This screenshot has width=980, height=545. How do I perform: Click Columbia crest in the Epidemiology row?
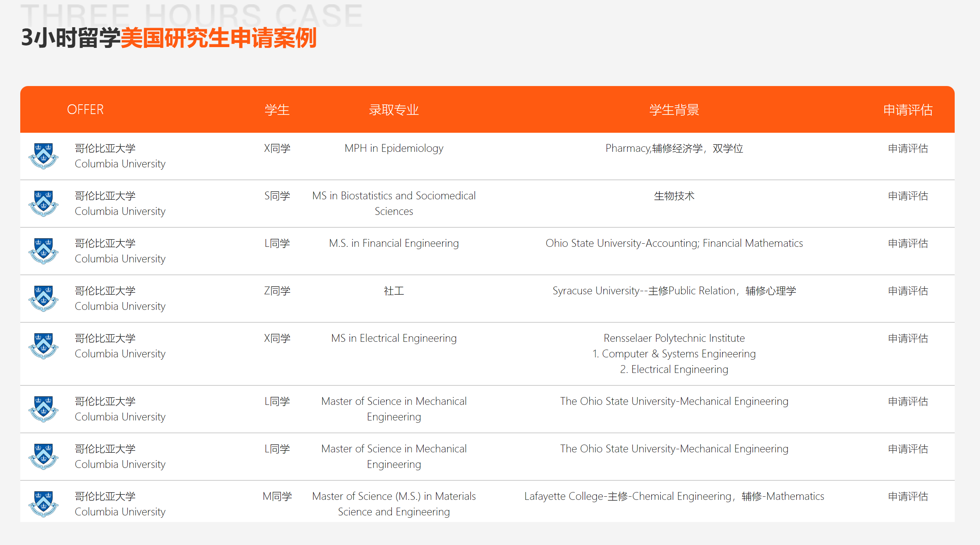click(x=43, y=156)
